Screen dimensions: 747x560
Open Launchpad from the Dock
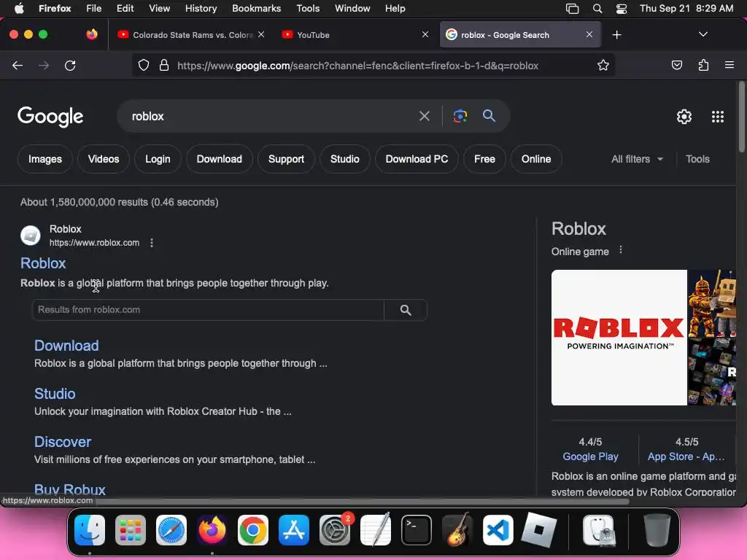[x=131, y=530]
